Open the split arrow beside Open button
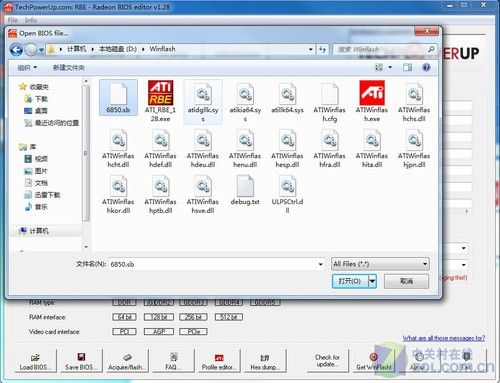The height and width of the screenshot is (383, 500). 373,281
